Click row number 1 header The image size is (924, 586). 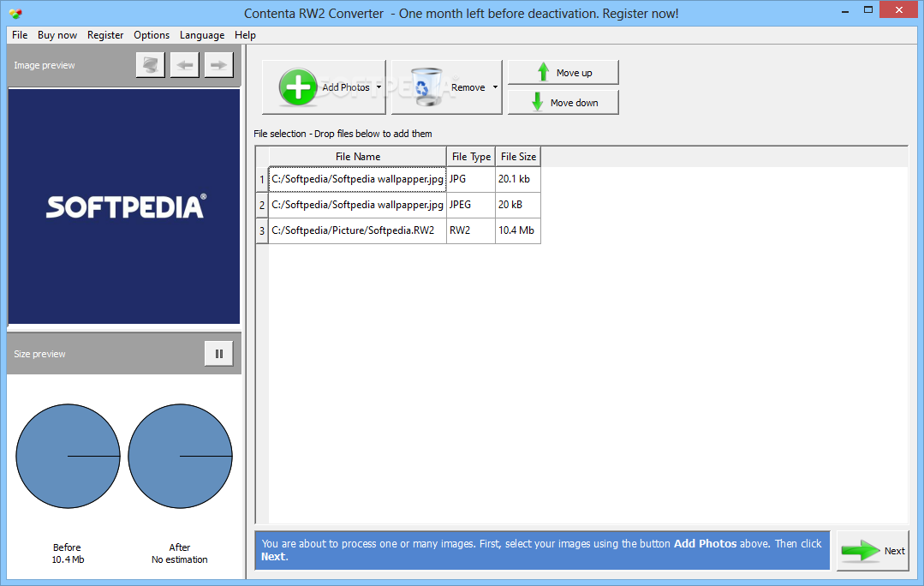(262, 179)
